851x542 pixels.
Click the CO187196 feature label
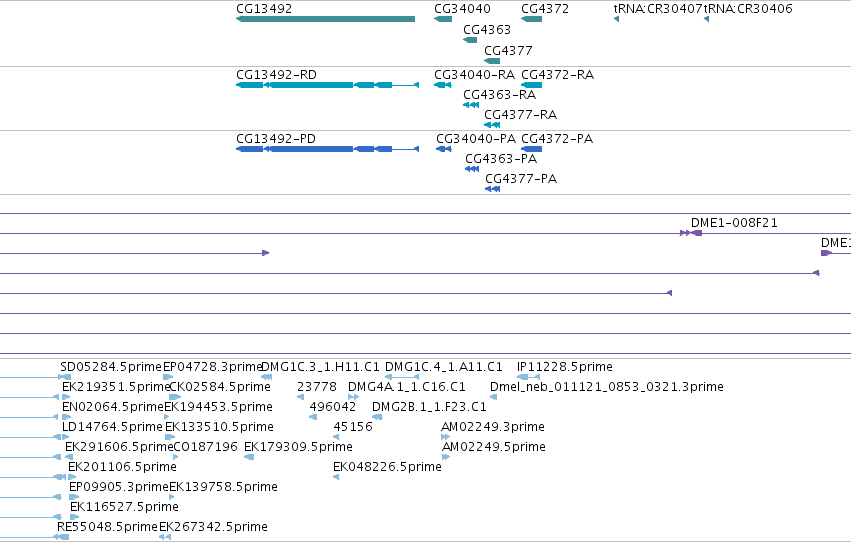pyautogui.click(x=205, y=447)
